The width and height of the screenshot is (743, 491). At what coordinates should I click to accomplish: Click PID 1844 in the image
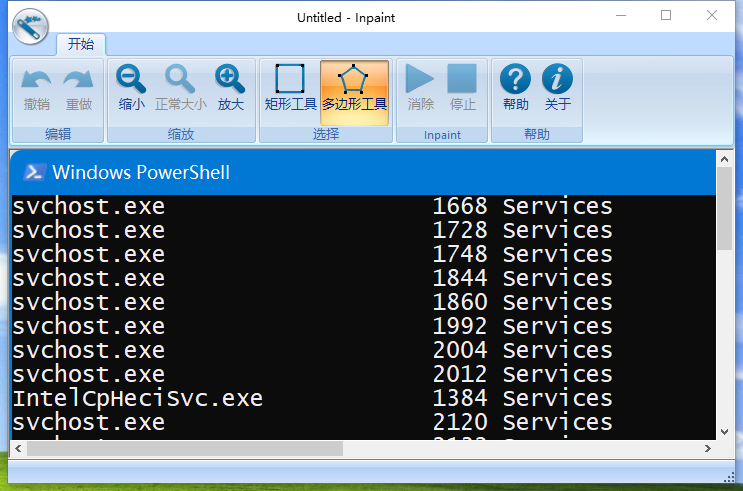coord(460,278)
